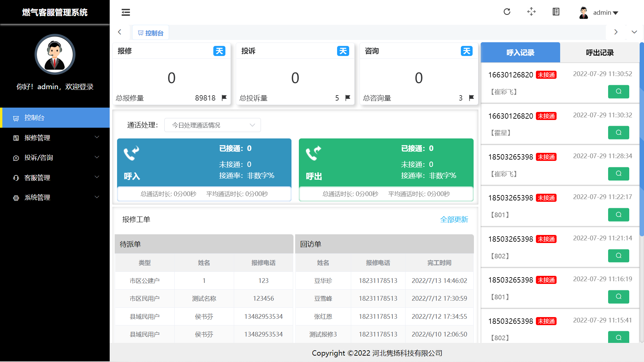Click search button for the 11:21:14 call record

tap(619, 256)
